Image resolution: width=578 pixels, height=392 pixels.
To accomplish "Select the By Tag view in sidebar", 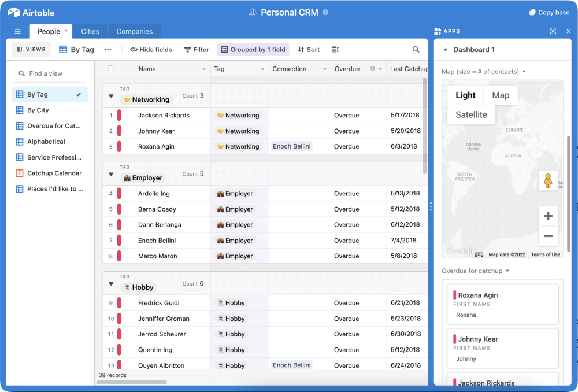I will 49,94.
